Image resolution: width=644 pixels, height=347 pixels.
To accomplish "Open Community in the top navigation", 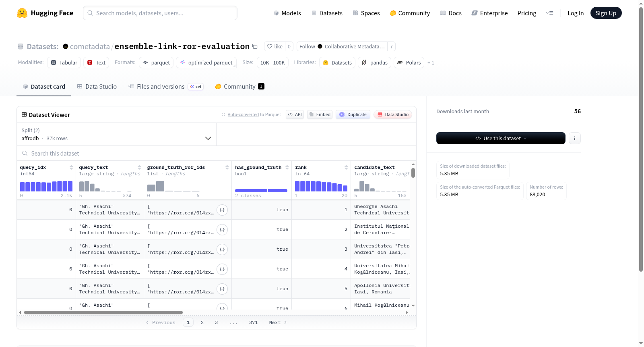I will [x=410, y=13].
